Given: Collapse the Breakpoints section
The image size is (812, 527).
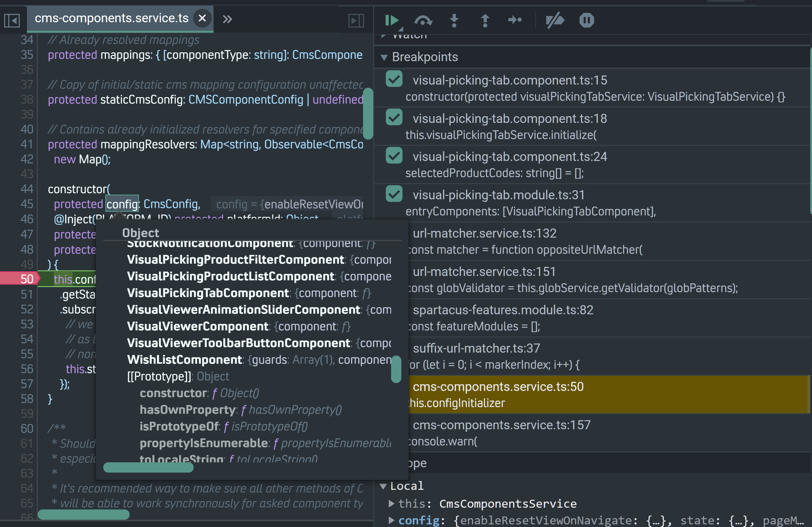Looking at the screenshot, I should [384, 57].
